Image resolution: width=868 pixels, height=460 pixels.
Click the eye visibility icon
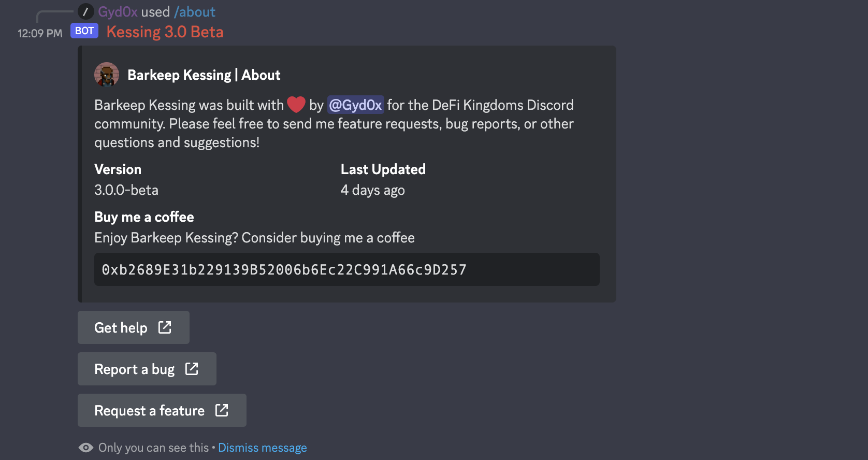coord(86,448)
